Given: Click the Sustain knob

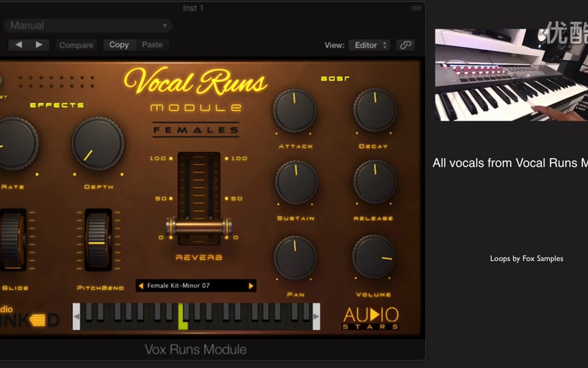Looking at the screenshot, I should click(x=296, y=183).
